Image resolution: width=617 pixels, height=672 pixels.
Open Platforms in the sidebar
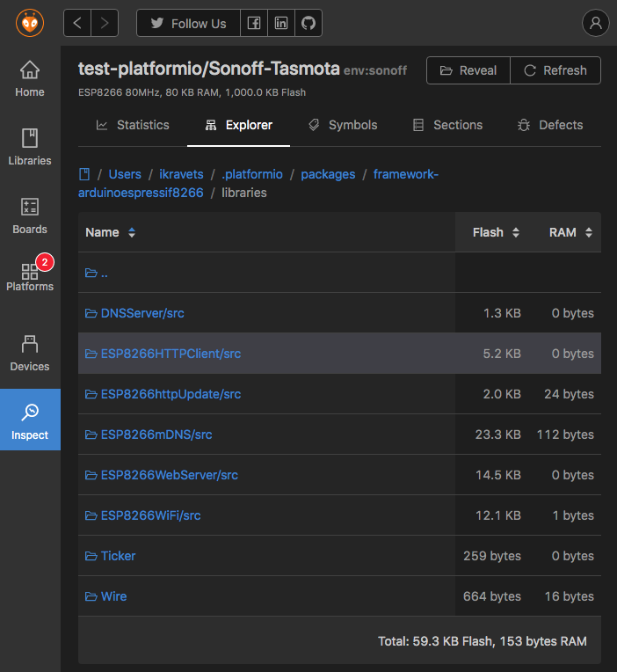point(30,276)
